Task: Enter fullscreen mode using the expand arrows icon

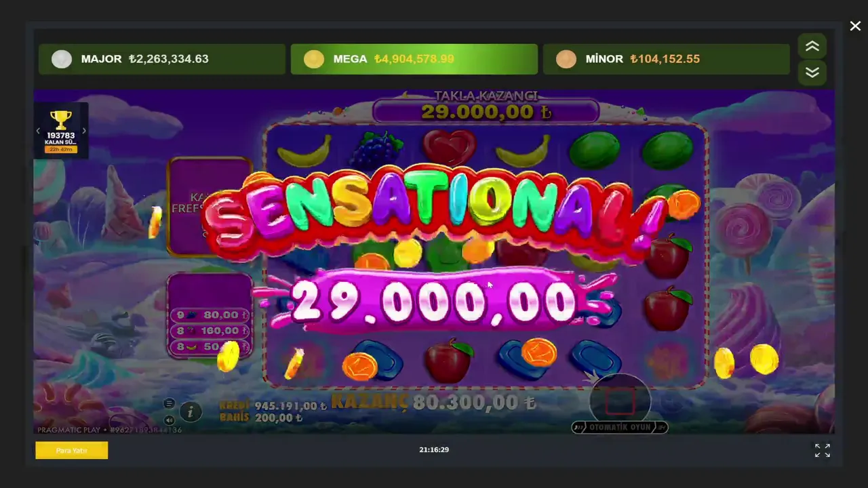Action: tap(823, 450)
